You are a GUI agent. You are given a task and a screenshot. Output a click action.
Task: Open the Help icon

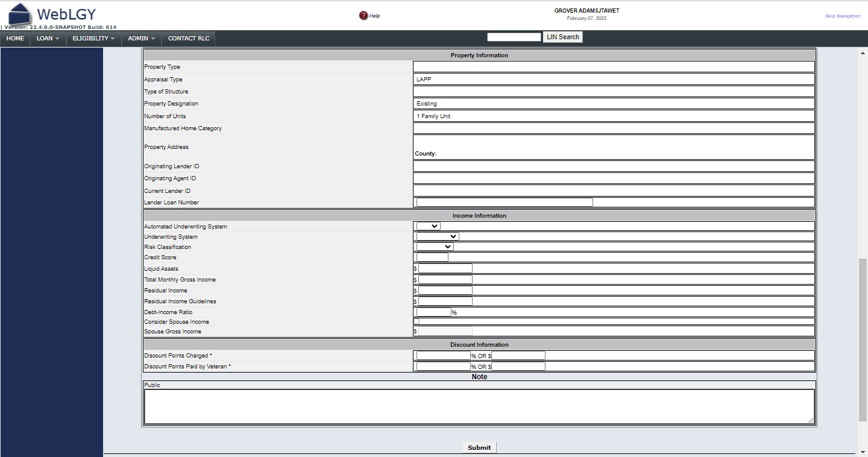click(363, 16)
